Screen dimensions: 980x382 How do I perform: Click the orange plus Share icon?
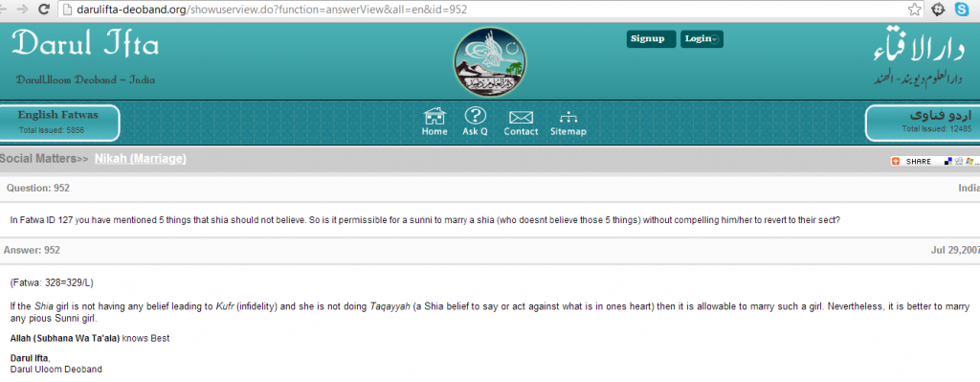click(x=896, y=161)
